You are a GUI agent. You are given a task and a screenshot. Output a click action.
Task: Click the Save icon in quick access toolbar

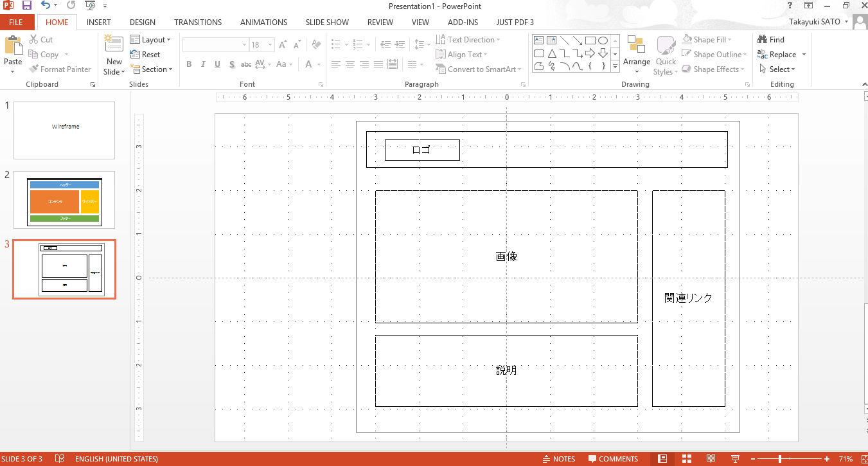coord(27,6)
